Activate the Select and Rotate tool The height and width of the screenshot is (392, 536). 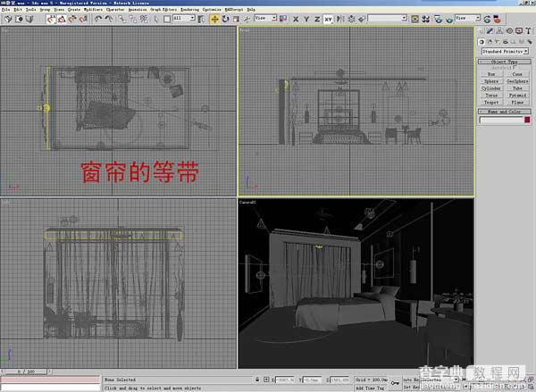tap(225, 19)
